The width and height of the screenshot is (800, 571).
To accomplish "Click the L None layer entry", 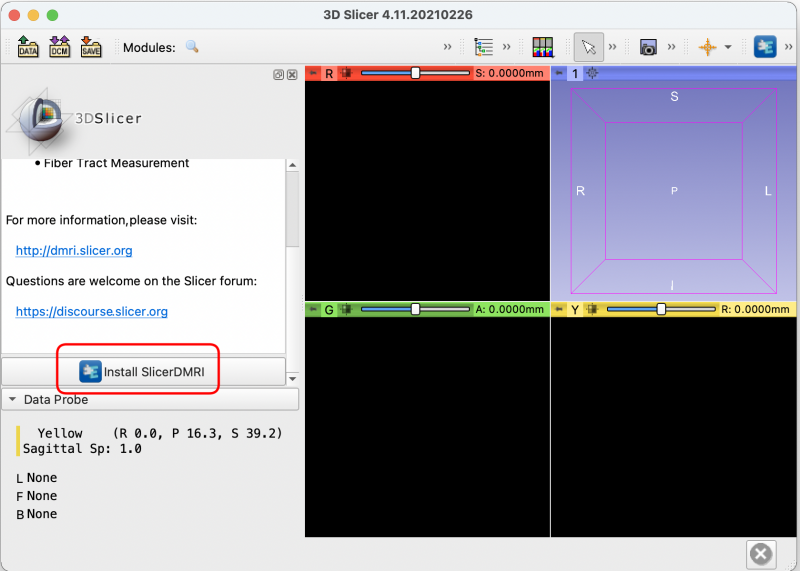I will tap(37, 478).
